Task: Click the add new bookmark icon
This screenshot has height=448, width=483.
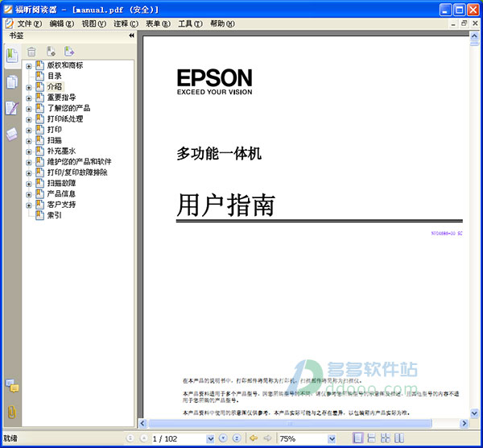Action: (x=51, y=52)
